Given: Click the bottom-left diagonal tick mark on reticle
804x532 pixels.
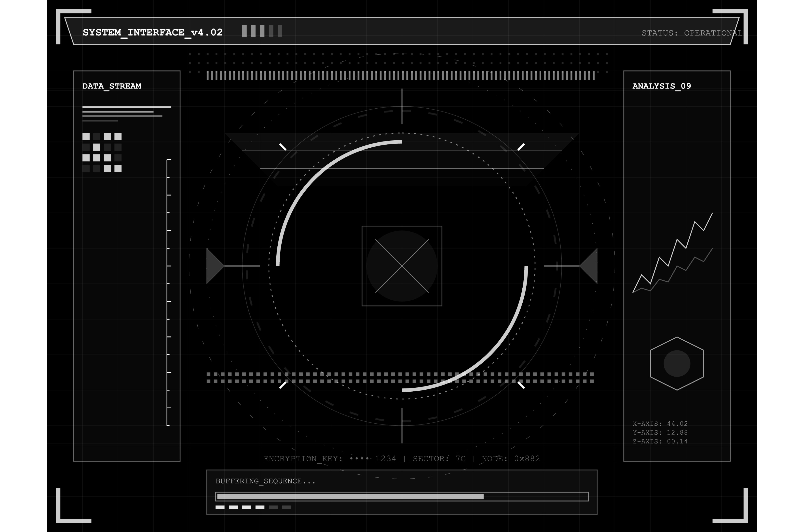Looking at the screenshot, I should [283, 385].
